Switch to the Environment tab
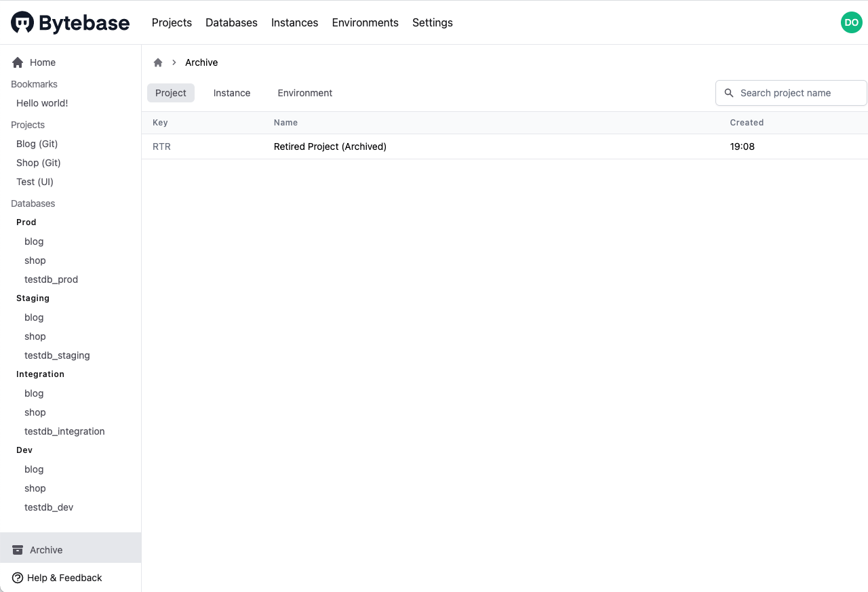This screenshot has height=592, width=868. [x=305, y=93]
